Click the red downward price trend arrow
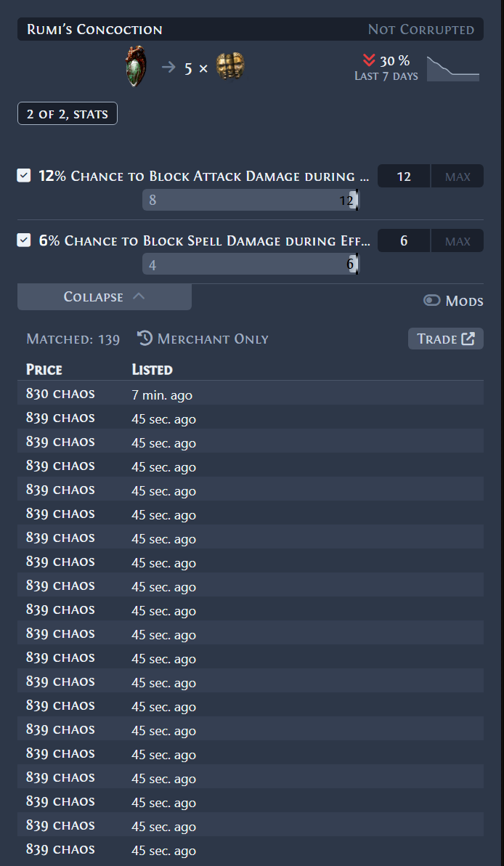504x866 pixels. [370, 60]
